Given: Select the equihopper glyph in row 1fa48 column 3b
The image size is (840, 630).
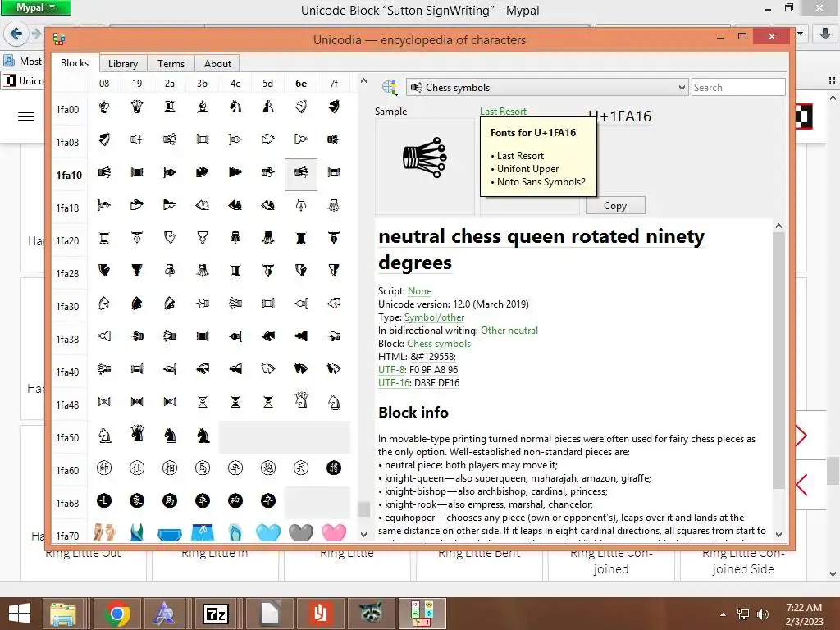Looking at the screenshot, I should 203,402.
